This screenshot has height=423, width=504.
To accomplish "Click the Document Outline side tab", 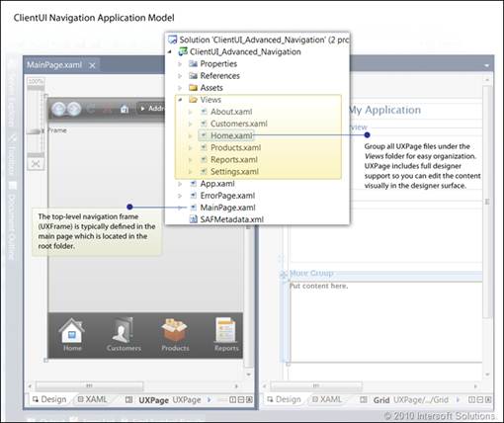I will pos(12,221).
